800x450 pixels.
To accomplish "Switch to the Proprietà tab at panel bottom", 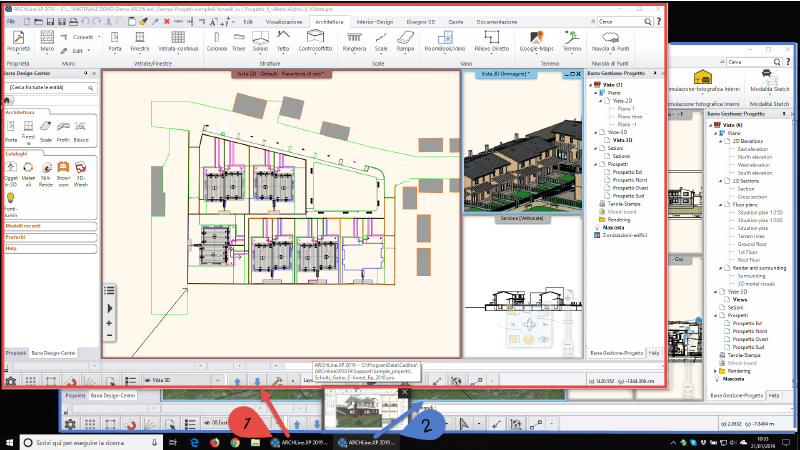I will 16,353.
